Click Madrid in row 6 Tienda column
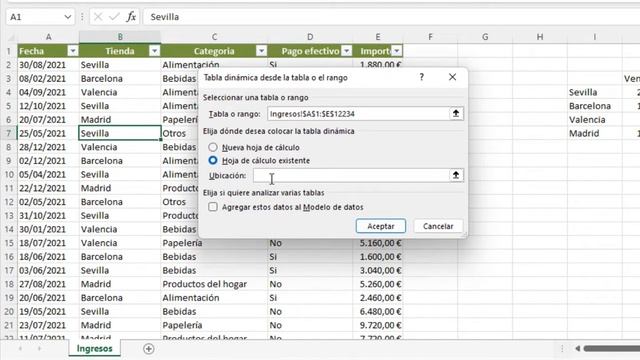Image resolution: width=640 pixels, height=360 pixels. 120,120
